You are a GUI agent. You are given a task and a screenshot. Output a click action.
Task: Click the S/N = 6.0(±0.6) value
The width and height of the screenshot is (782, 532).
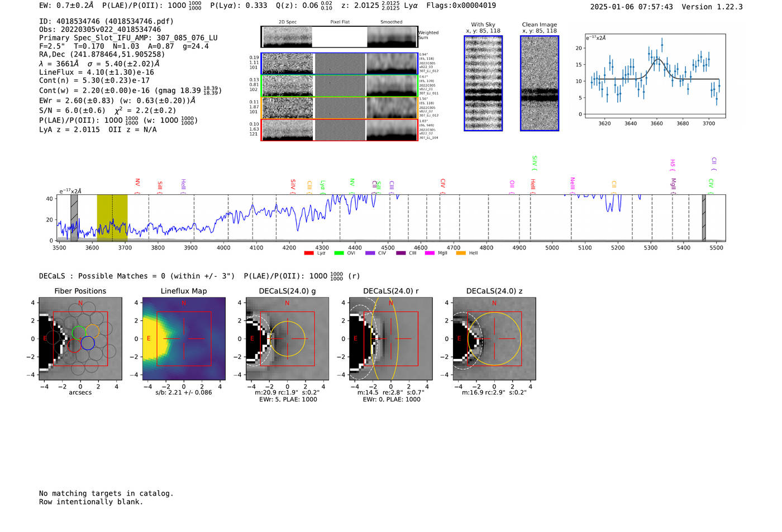(72, 111)
